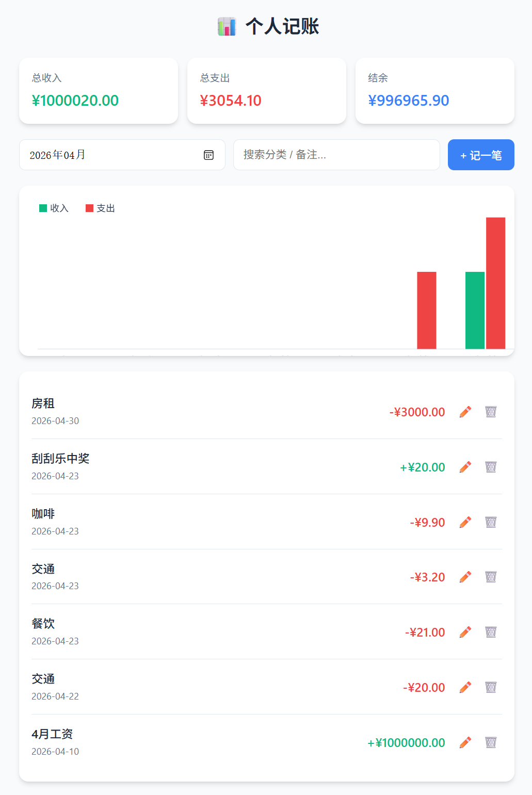This screenshot has height=795, width=532.
Task: Edit the 房租 record using its pencil icon
Action: [465, 412]
